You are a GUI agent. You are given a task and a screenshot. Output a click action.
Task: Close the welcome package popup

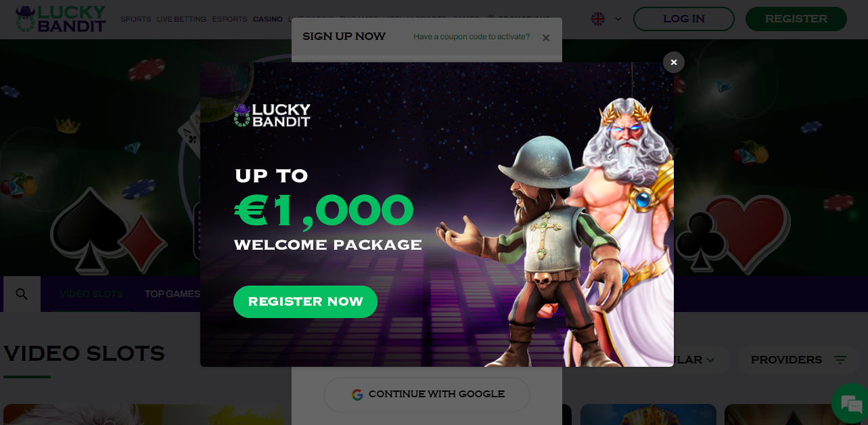[x=673, y=62]
